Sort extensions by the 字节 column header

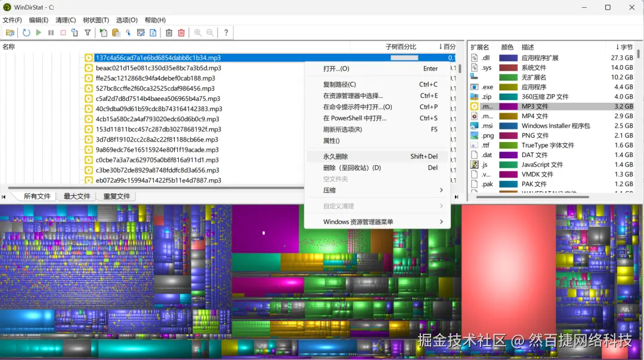[x=624, y=47]
